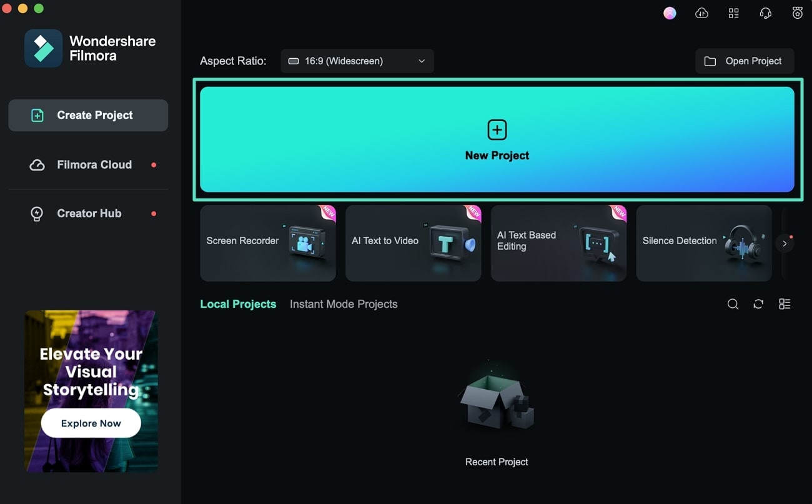Viewport: 812px width, 504px height.
Task: Open the Silence Detection tool
Action: (x=704, y=243)
